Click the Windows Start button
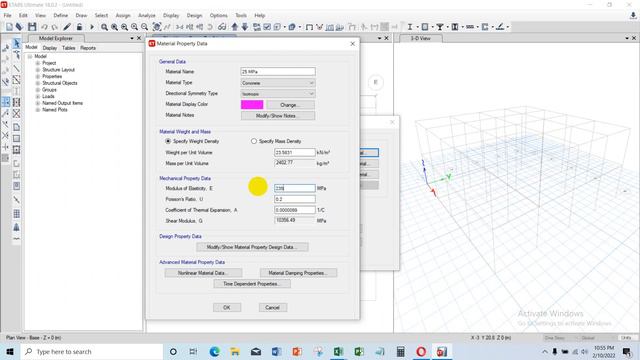Screen dimensions: 640x360 point(9,351)
